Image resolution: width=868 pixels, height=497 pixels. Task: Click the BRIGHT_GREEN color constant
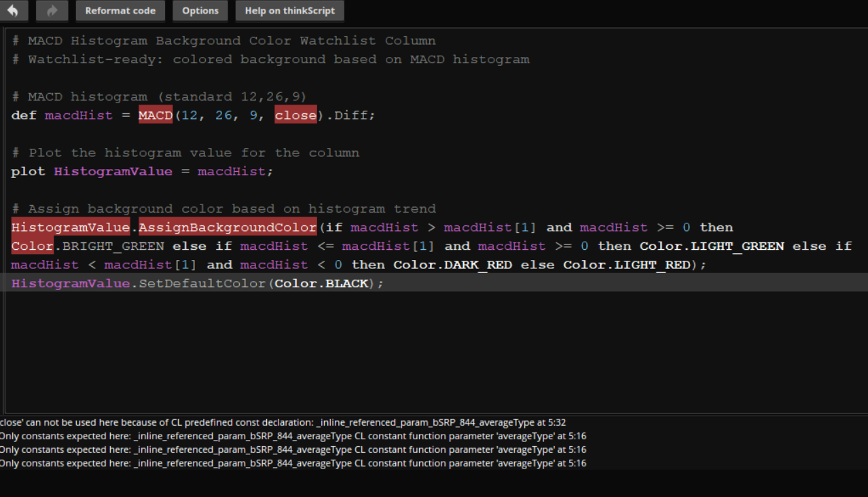click(113, 246)
